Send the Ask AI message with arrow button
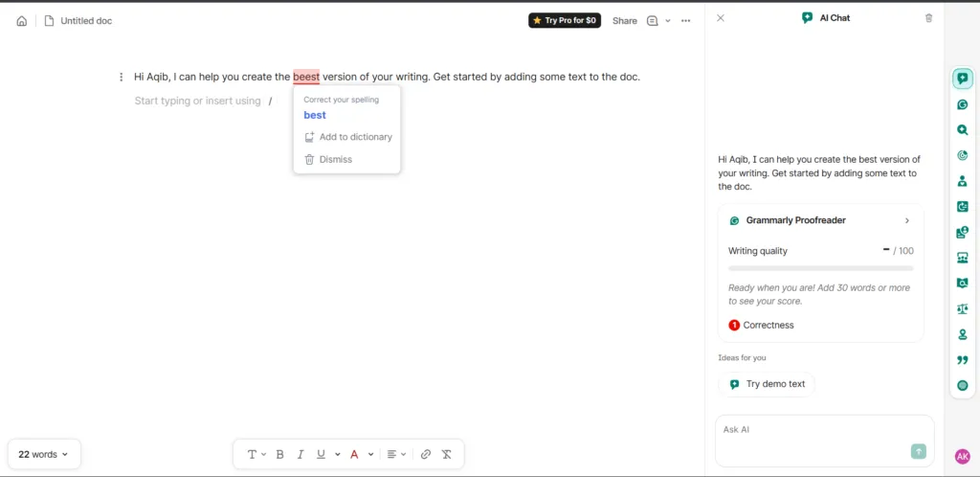The width and height of the screenshot is (980, 477). [918, 451]
